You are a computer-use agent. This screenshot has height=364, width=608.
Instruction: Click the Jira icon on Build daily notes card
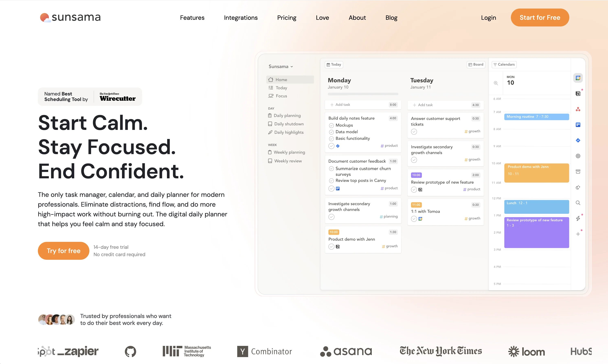[338, 146]
